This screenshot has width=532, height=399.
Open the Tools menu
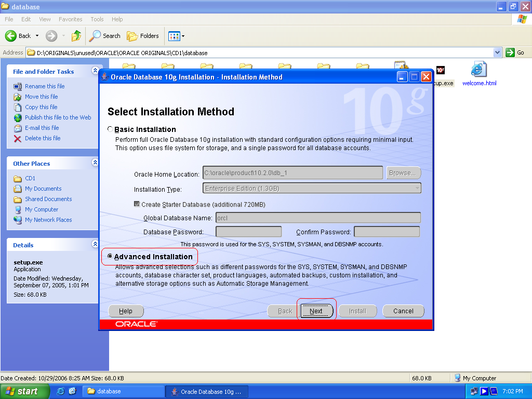point(97,19)
